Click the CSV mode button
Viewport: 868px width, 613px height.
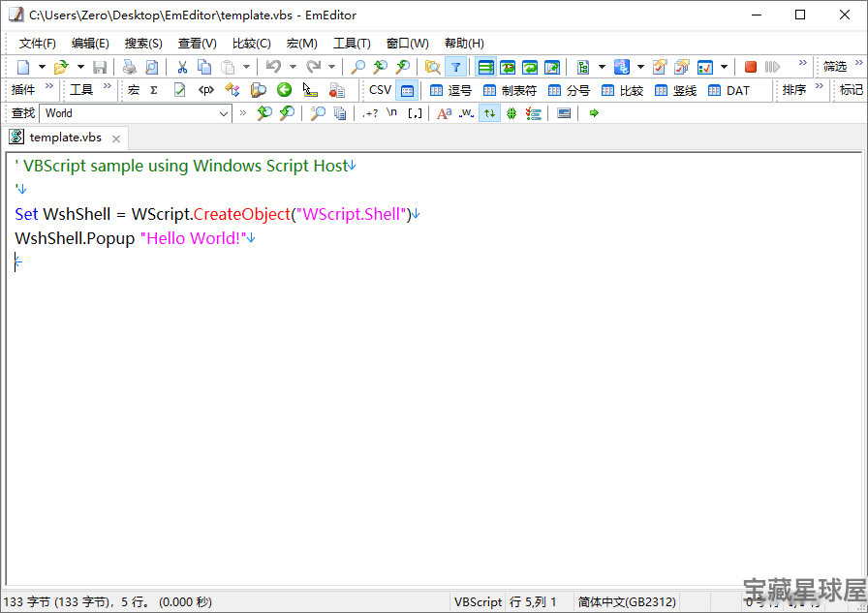380,90
